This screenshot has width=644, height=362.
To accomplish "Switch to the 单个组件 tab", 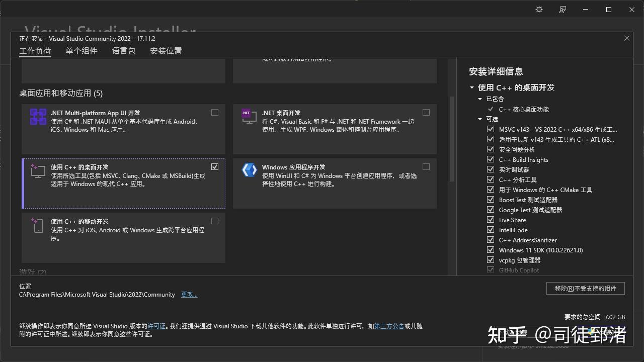I will coord(81,50).
